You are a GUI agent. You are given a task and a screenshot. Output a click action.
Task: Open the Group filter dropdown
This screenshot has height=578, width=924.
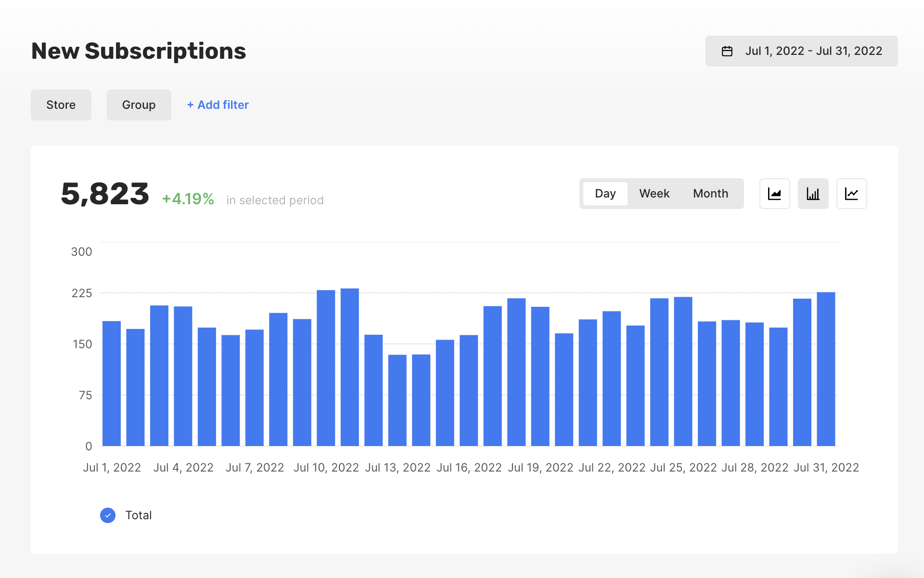pos(139,105)
